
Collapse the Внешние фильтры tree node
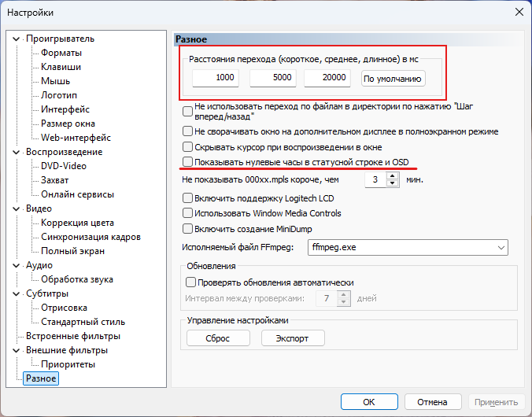point(16,350)
